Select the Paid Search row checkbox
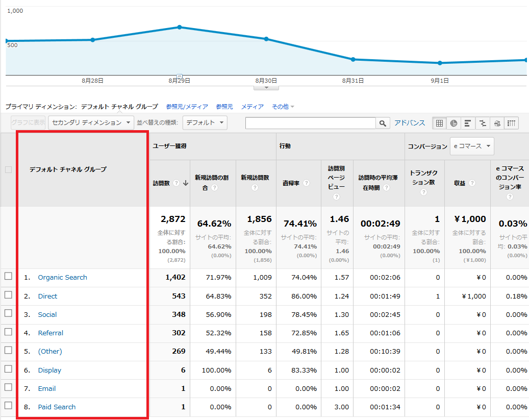Image resolution: width=529 pixels, height=420 pixels. tap(8, 406)
